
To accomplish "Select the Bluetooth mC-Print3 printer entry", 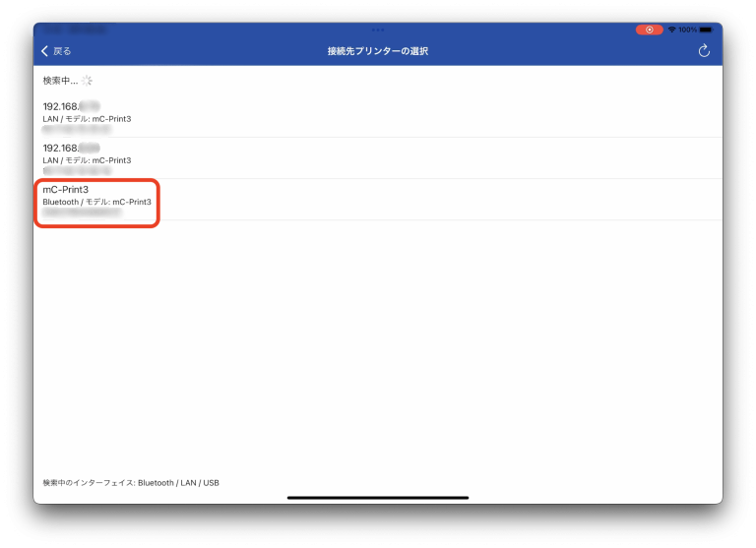I will [x=378, y=200].
